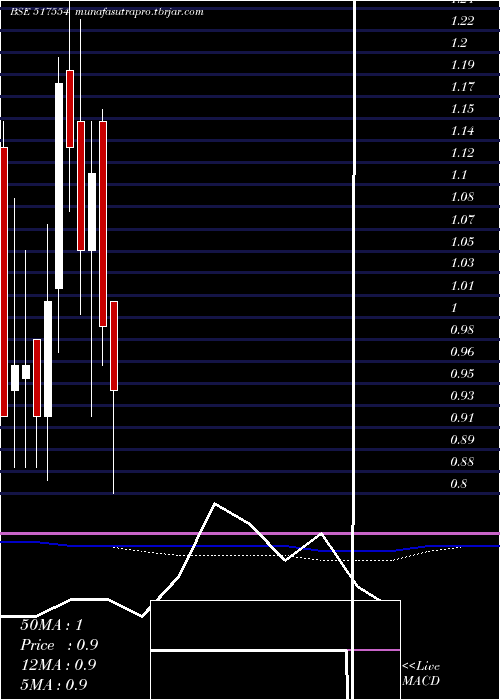Viewport: 500px width, 700px height.
Task: Select the 0.93 price axis label
Action: [462, 396]
